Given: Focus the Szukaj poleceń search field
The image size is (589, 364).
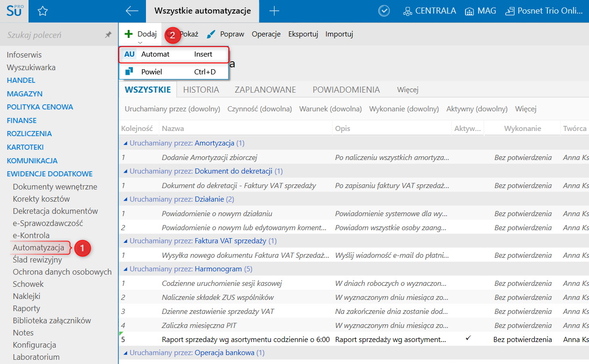Looking at the screenshot, I should pyautogui.click(x=54, y=35).
